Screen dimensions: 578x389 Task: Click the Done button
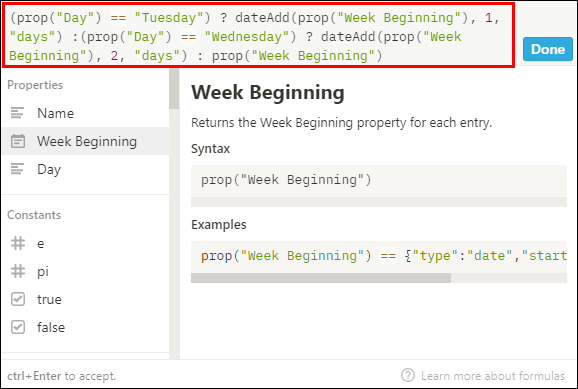(x=548, y=49)
